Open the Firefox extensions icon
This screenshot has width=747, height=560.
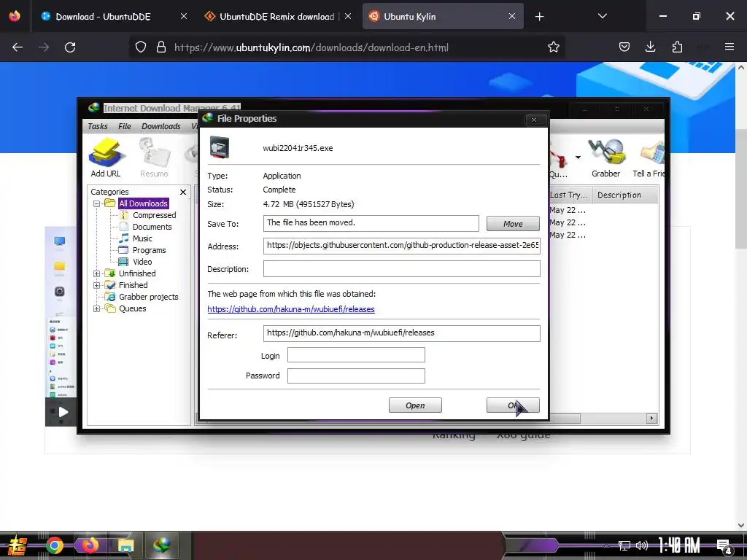[677, 47]
